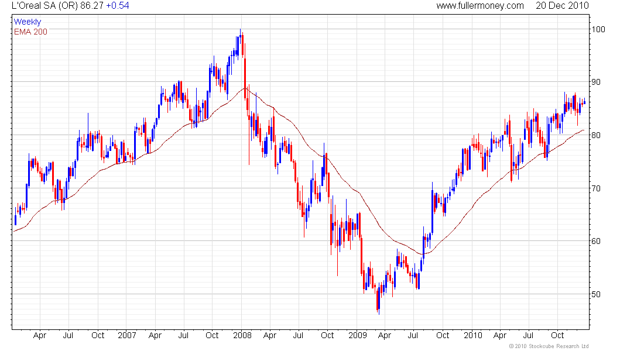Click the 2008 year label on time axis
This screenshot has width=644, height=351.
pyautogui.click(x=242, y=335)
